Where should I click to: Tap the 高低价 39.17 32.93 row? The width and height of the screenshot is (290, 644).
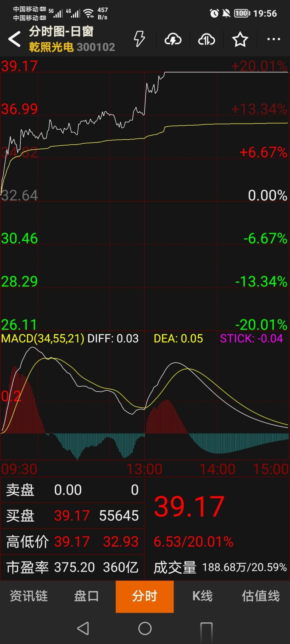point(72,541)
